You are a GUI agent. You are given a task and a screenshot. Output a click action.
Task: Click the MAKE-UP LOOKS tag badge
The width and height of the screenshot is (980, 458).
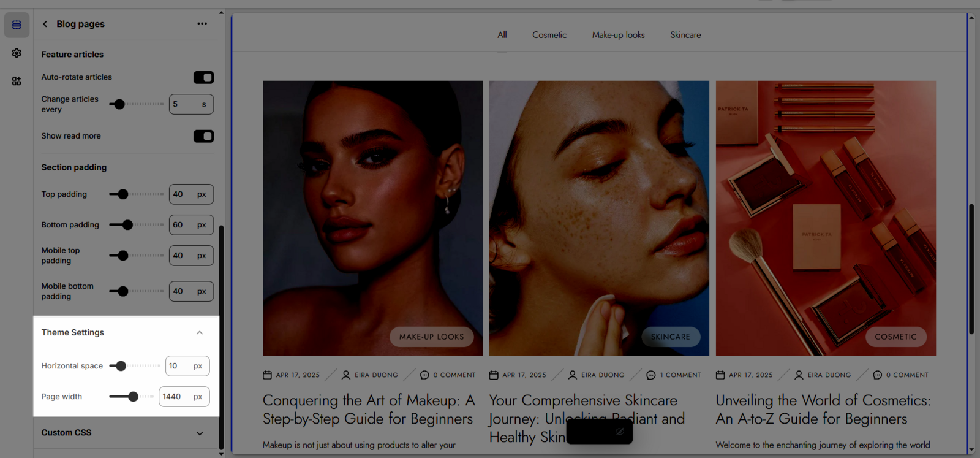coord(431,337)
